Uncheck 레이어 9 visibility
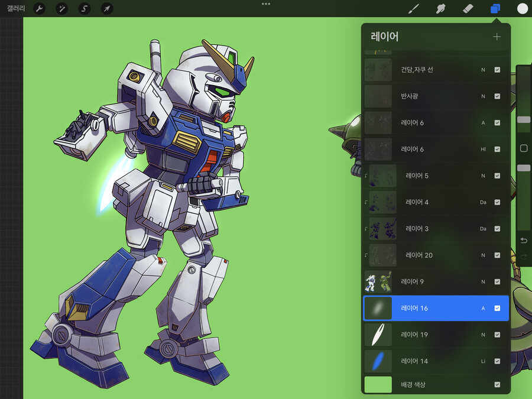Image resolution: width=532 pixels, height=399 pixels. tap(497, 281)
